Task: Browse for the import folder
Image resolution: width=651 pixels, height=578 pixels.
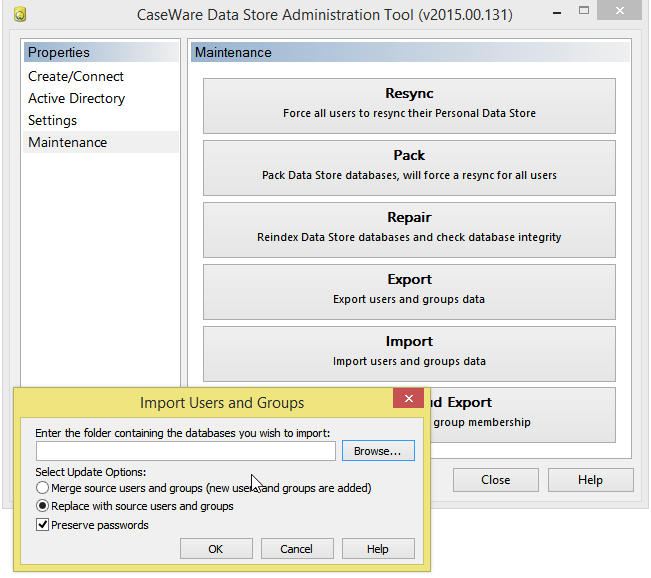Action: click(378, 451)
